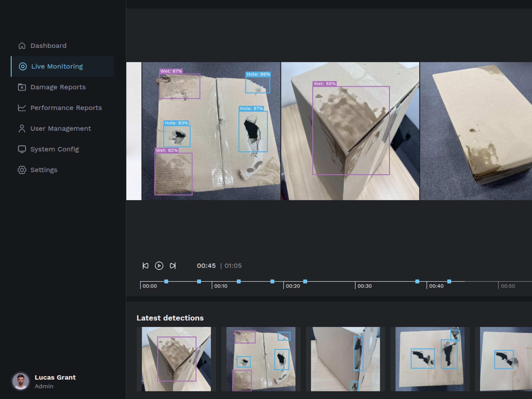The height and width of the screenshot is (399, 532).
Task: Open first latest detection thumbnail with wet corner
Action: pyautogui.click(x=176, y=359)
